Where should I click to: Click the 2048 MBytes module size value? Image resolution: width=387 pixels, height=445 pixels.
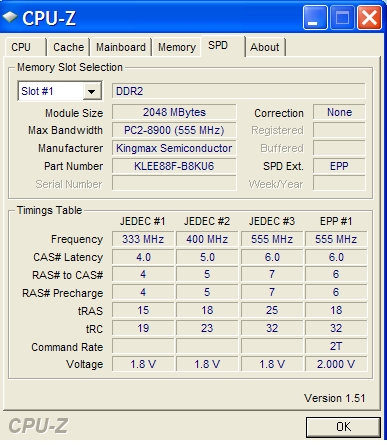tap(174, 112)
